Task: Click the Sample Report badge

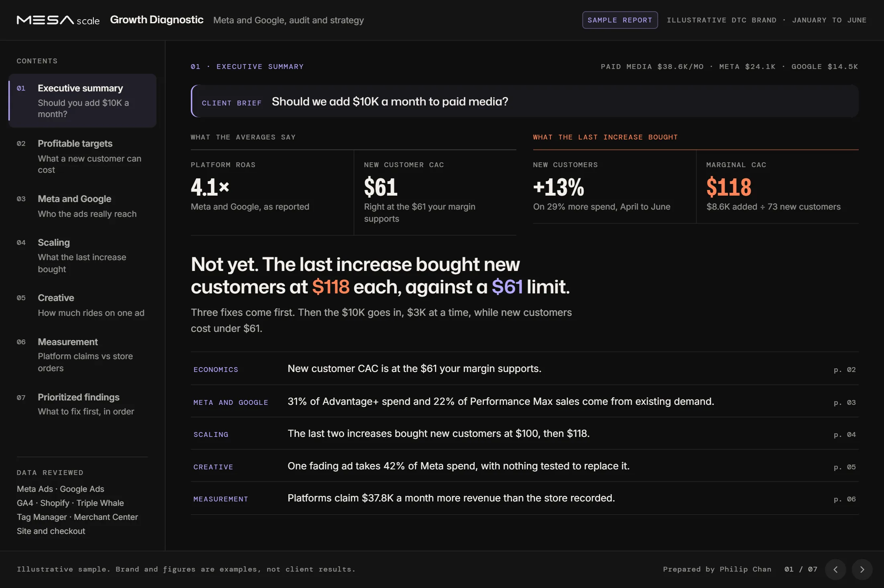Action: coord(620,20)
